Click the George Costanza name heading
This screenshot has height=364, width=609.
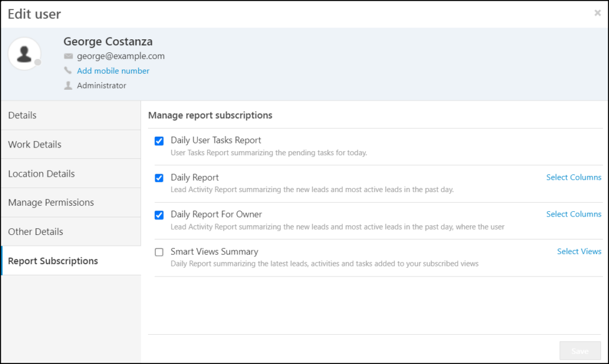108,42
